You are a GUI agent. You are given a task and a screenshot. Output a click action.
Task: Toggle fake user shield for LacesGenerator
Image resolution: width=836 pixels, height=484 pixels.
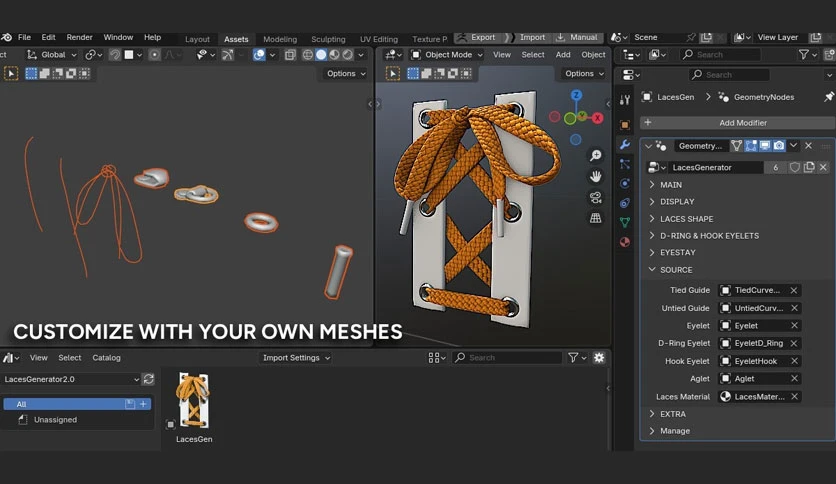(794, 167)
